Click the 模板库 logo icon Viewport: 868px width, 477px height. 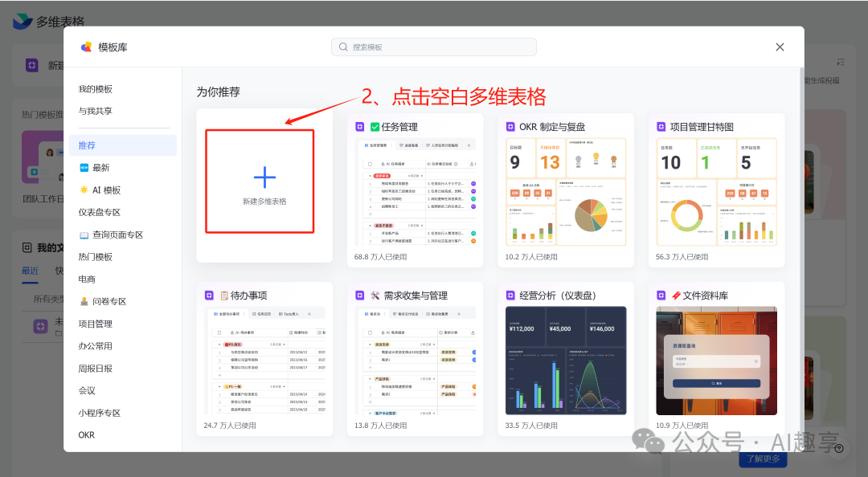coord(86,47)
